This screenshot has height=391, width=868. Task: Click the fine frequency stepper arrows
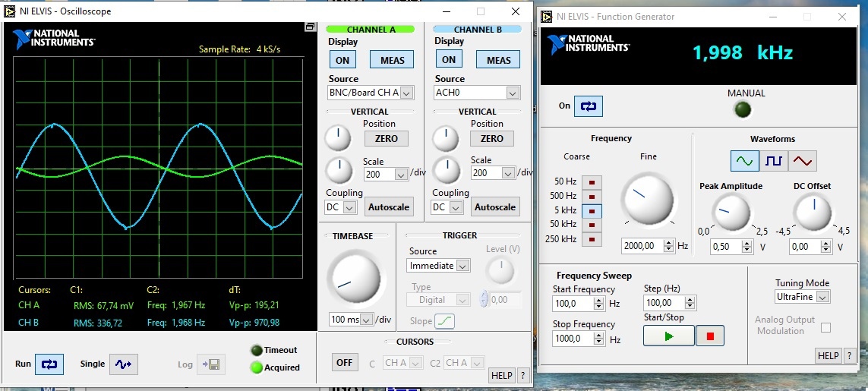point(669,246)
